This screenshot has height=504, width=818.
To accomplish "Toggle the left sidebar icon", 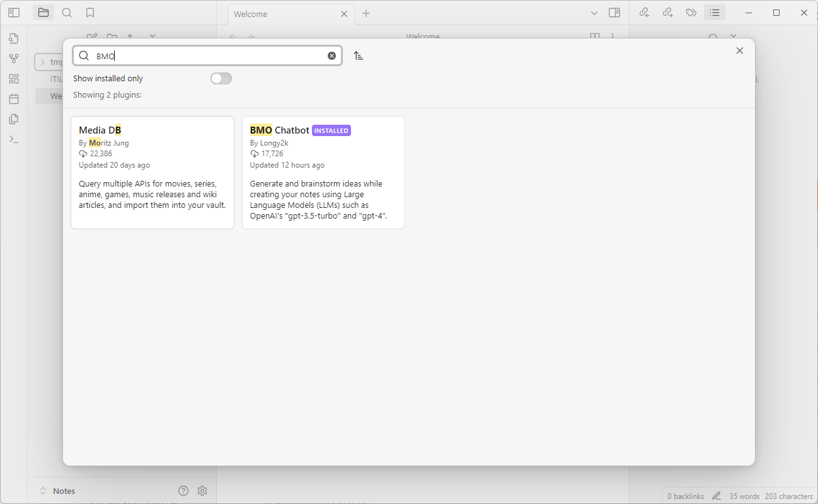I will [x=14, y=13].
